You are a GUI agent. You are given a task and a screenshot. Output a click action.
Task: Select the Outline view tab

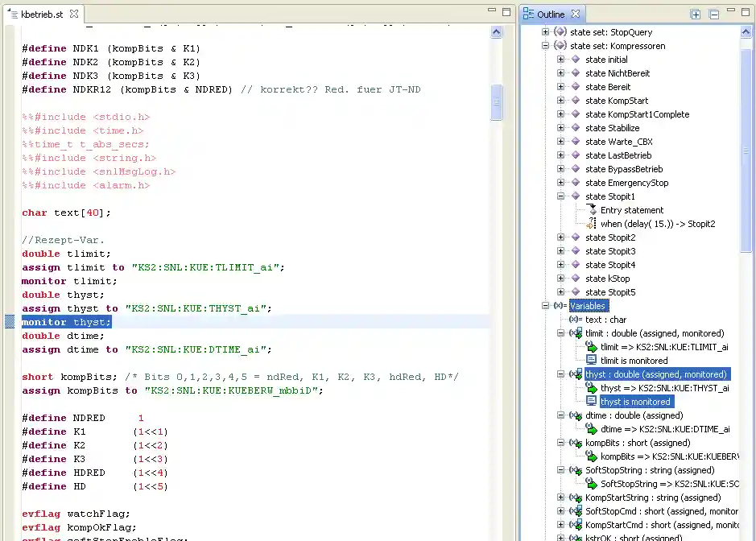coord(551,14)
